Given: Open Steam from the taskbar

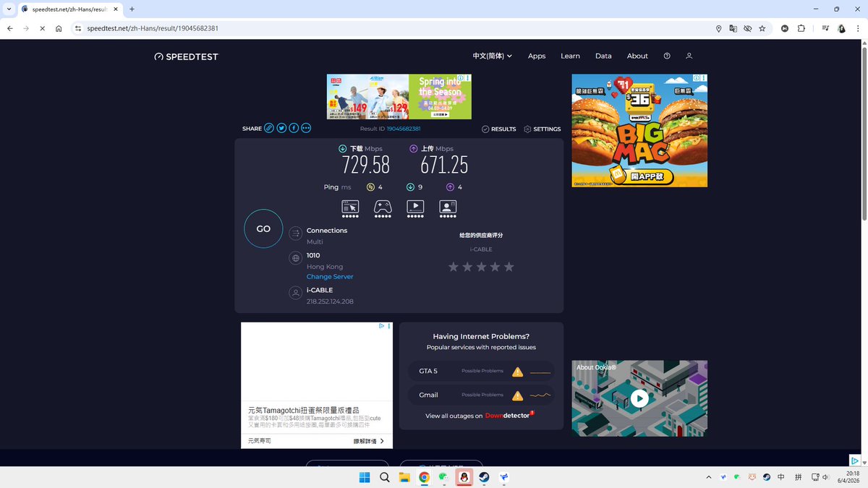Looking at the screenshot, I should point(484,477).
